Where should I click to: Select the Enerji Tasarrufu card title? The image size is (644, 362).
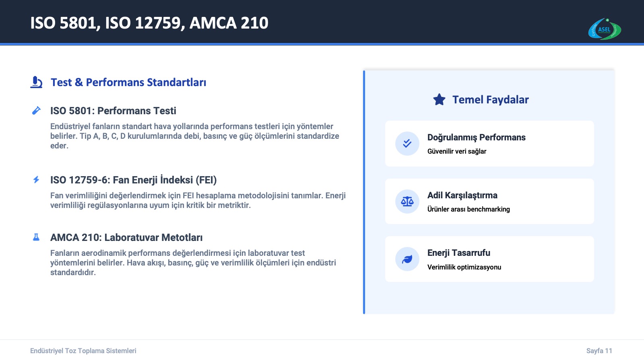click(x=458, y=253)
